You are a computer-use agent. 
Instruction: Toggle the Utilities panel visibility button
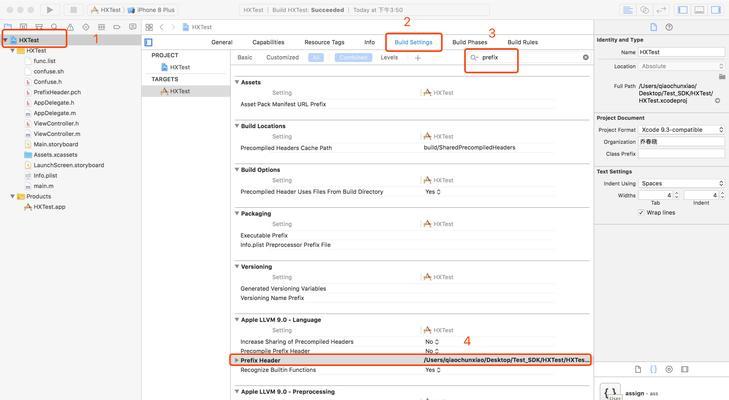tap(716, 10)
